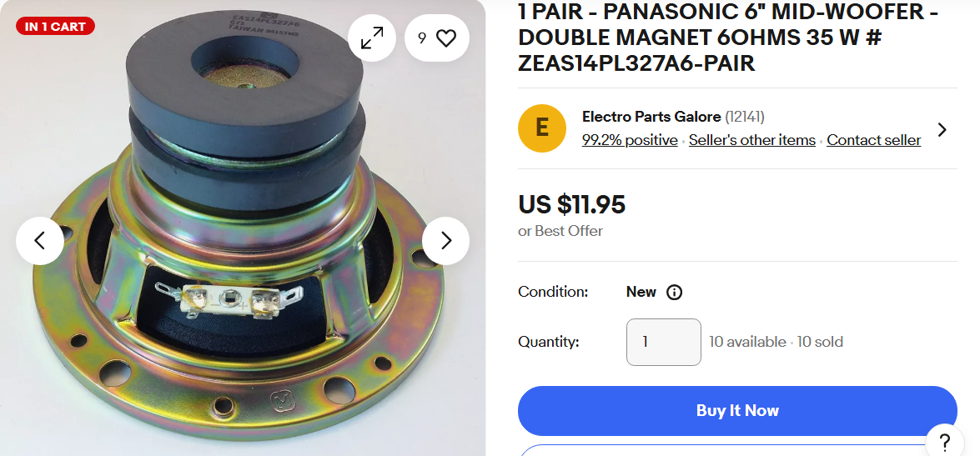Open Electro Parts Galore seller name
The height and width of the screenshot is (456, 980).
coord(651,117)
